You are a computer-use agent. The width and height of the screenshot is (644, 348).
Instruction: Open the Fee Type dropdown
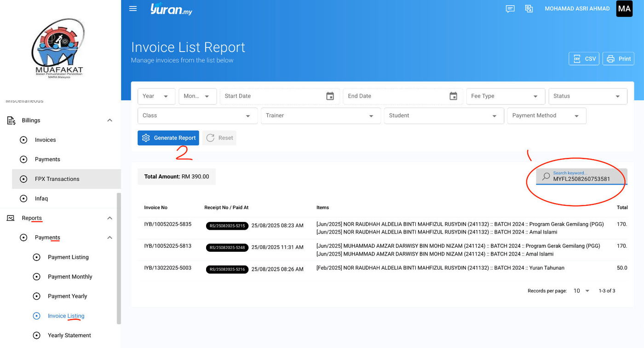(x=505, y=96)
